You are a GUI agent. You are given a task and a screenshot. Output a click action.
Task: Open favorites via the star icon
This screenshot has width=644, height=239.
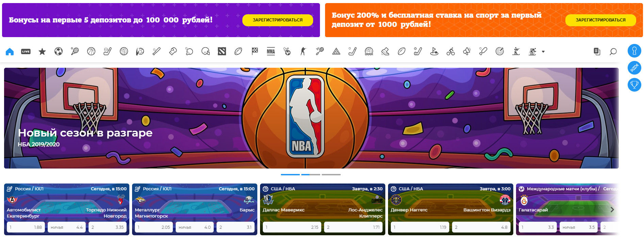tap(42, 51)
